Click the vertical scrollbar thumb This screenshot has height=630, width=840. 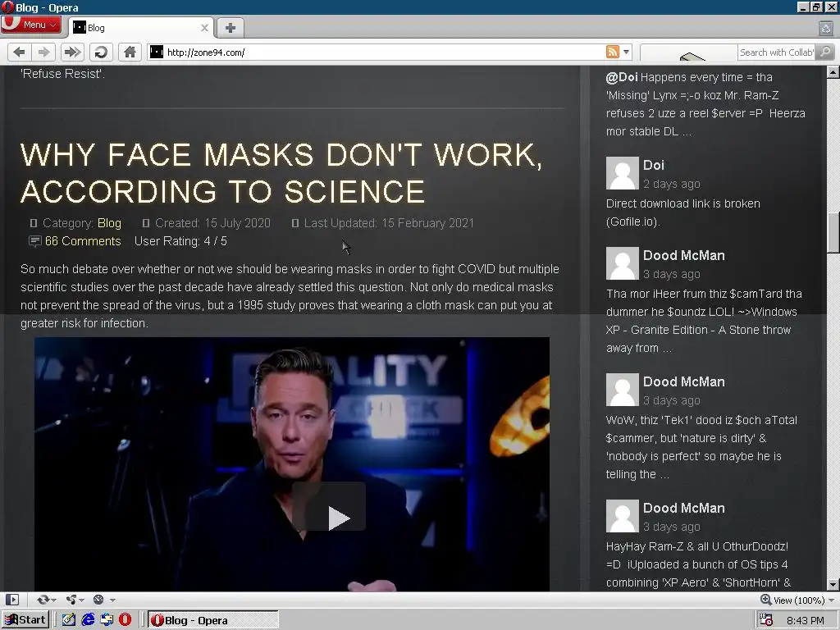coord(833,232)
